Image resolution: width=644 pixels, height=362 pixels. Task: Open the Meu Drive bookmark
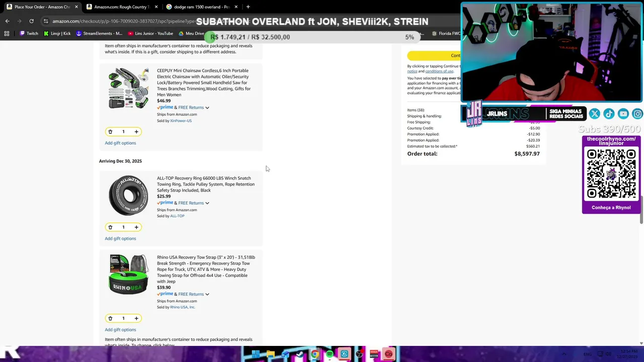pyautogui.click(x=191, y=34)
